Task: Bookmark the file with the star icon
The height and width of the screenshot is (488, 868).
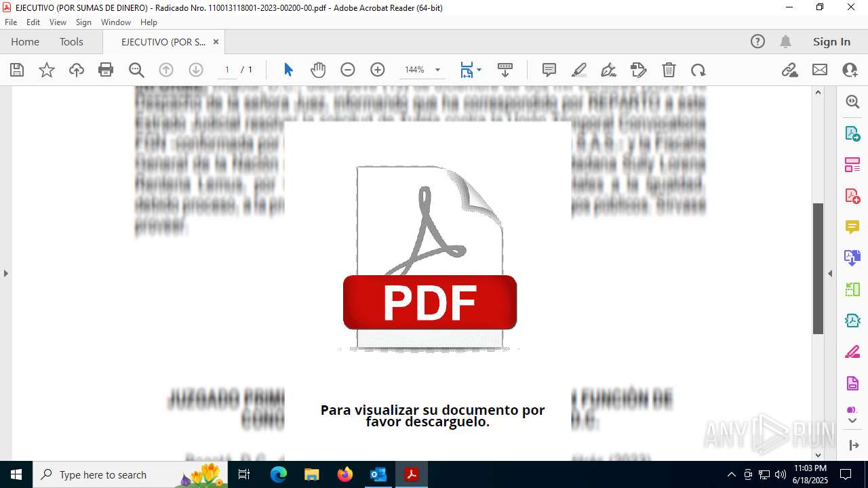Action: click(47, 70)
